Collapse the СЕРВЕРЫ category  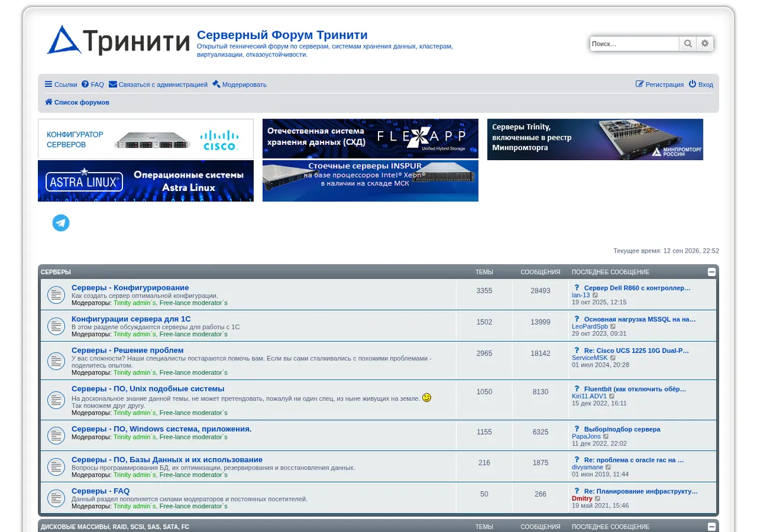tap(712, 272)
